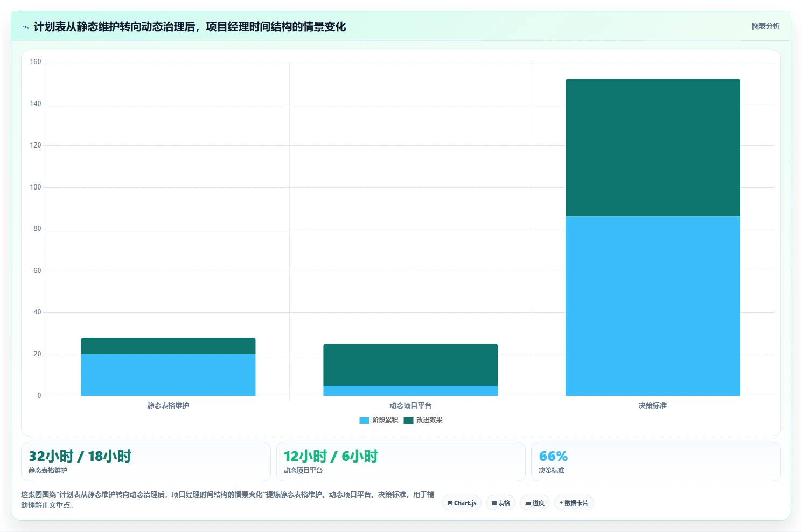Click the dark green segment for 决策标准
Image resolution: width=802 pixels, height=532 pixels.
click(653, 148)
